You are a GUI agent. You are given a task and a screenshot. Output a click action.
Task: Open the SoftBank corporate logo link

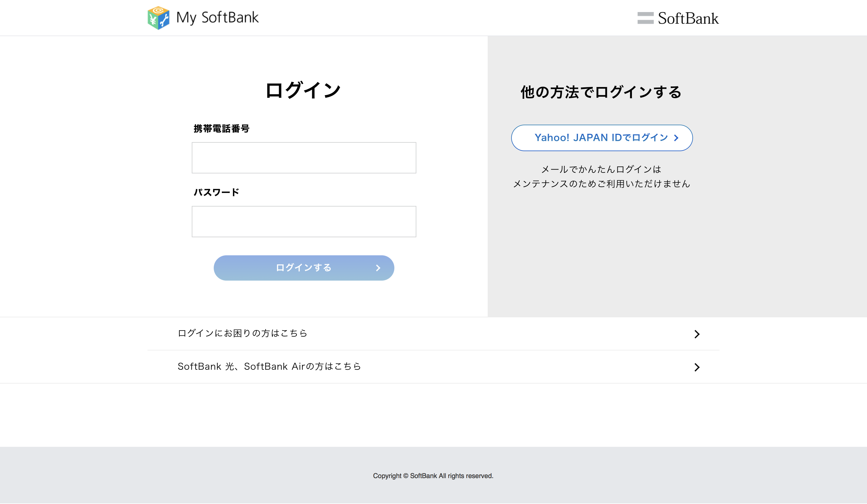click(x=678, y=18)
